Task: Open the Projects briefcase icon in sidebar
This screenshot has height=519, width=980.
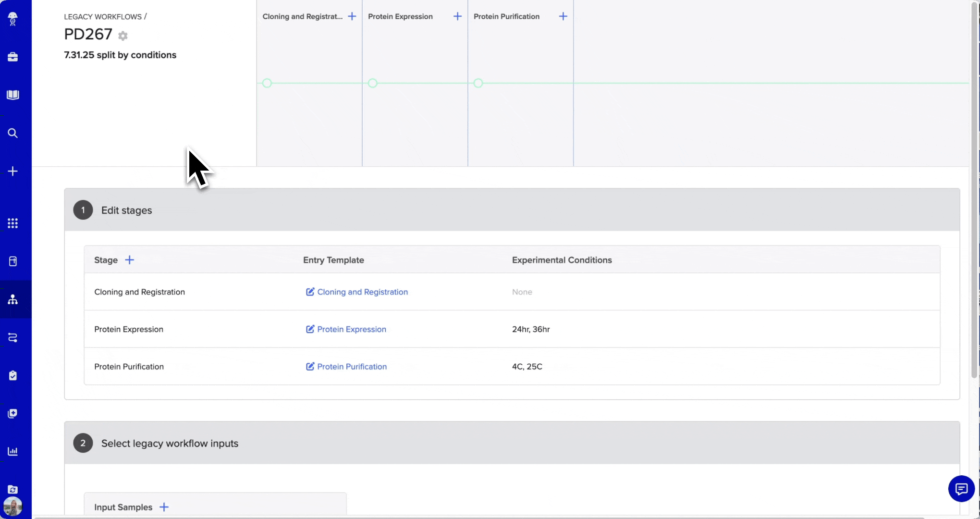Action: coord(13,57)
